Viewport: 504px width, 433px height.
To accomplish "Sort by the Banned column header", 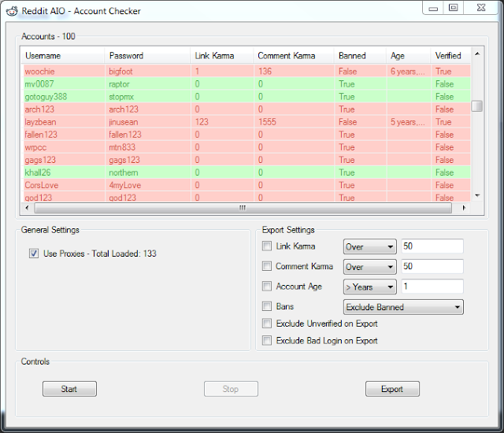I will point(360,56).
